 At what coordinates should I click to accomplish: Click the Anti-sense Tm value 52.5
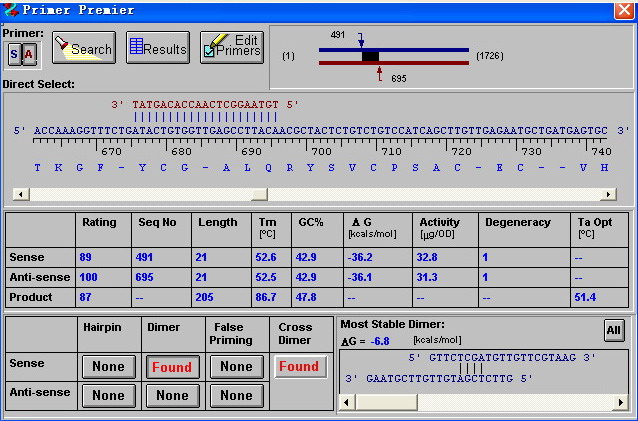[x=266, y=277]
